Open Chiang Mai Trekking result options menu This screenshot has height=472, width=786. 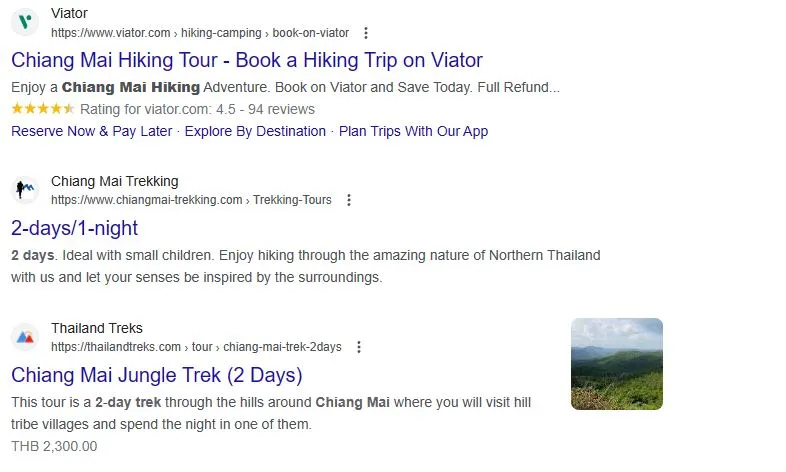click(348, 200)
